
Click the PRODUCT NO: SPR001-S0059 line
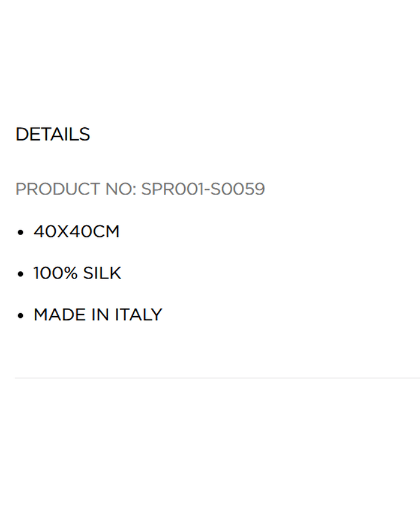coord(140,189)
